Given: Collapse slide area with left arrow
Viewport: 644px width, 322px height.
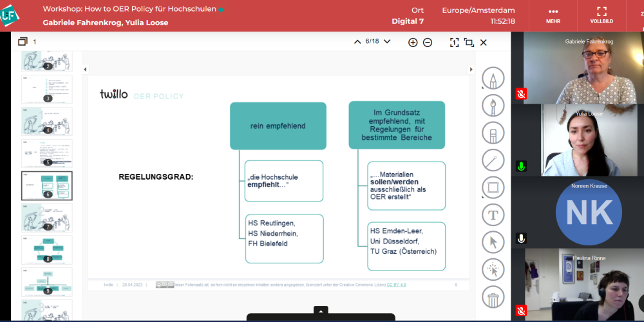Looking at the screenshot, I should [85, 70].
